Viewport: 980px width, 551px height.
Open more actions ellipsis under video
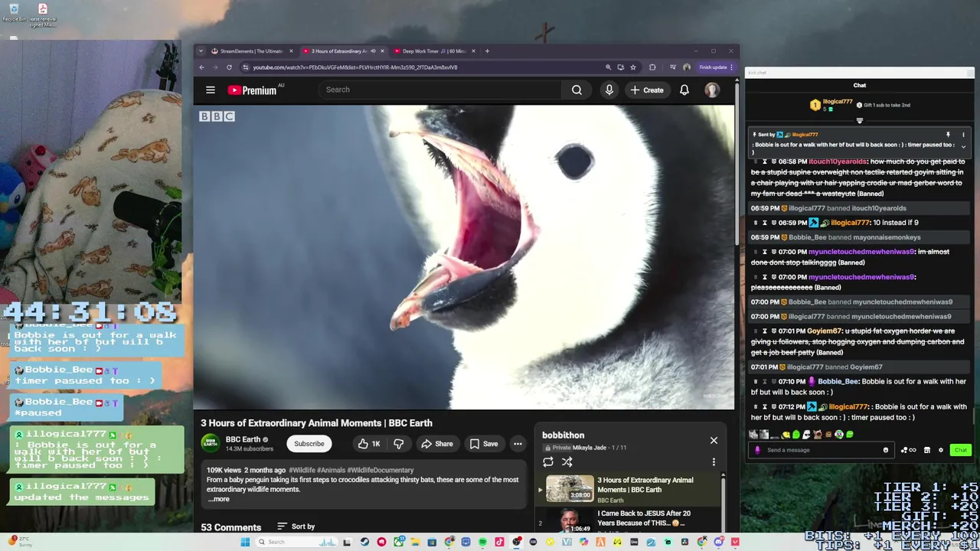click(x=518, y=444)
